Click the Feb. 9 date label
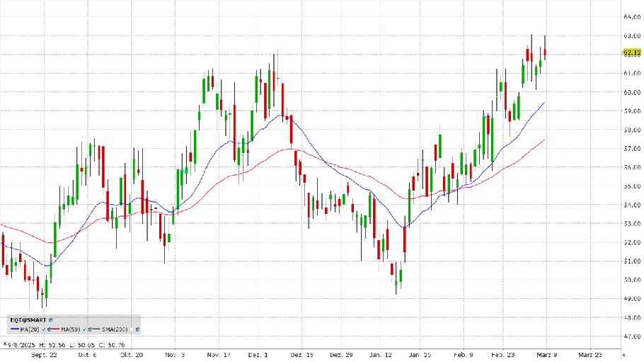Image resolution: width=644 pixels, height=362 pixels. pos(464,355)
